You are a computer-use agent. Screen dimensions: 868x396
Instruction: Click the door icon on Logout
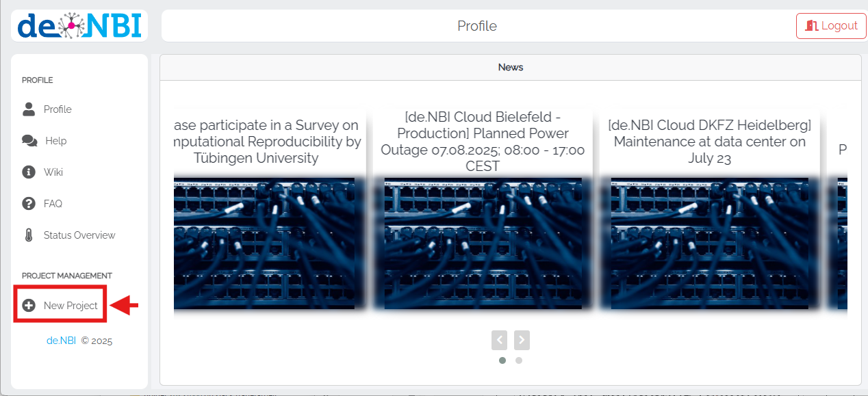point(812,26)
